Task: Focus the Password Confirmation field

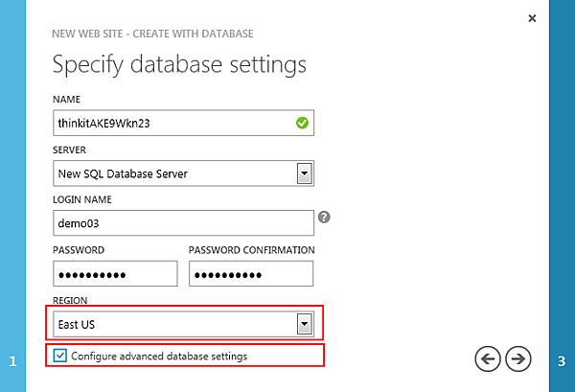Action: (251, 273)
